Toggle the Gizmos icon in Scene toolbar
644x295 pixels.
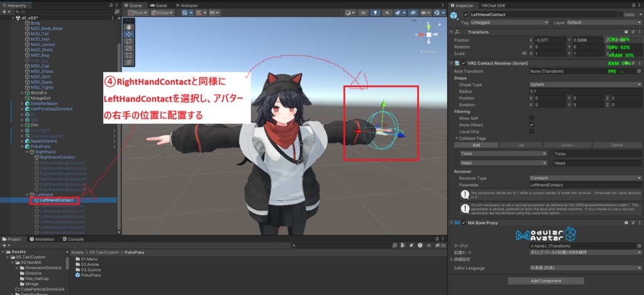tap(438, 13)
